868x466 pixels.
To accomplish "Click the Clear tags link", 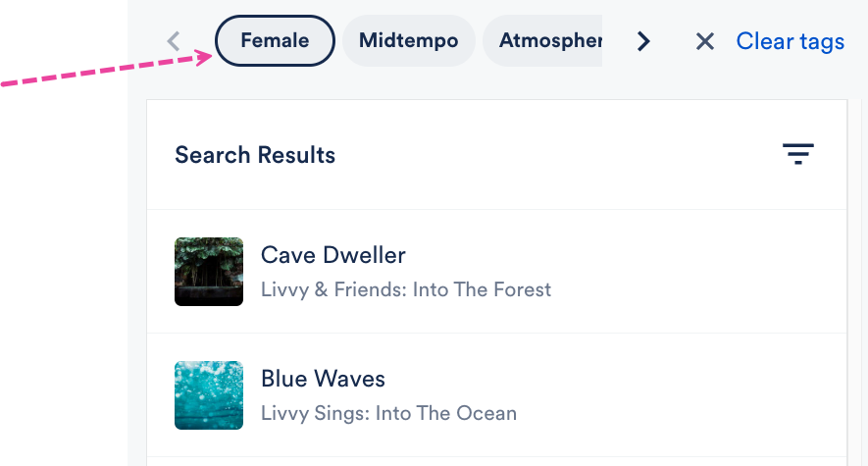I will (790, 41).
